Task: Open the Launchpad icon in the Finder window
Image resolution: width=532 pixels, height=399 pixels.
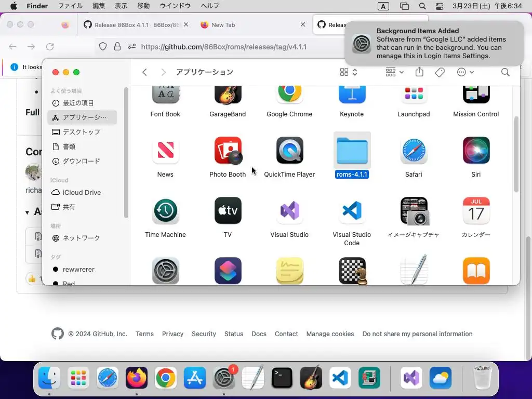Action: click(x=414, y=95)
